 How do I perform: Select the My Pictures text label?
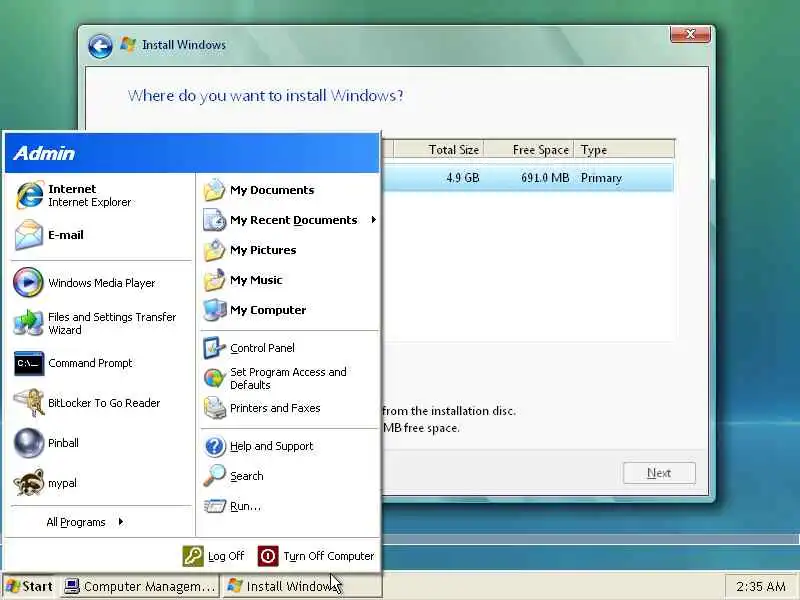[263, 250]
